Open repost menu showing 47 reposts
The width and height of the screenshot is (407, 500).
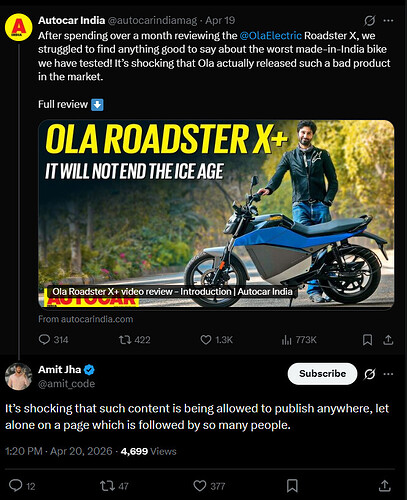(114, 486)
